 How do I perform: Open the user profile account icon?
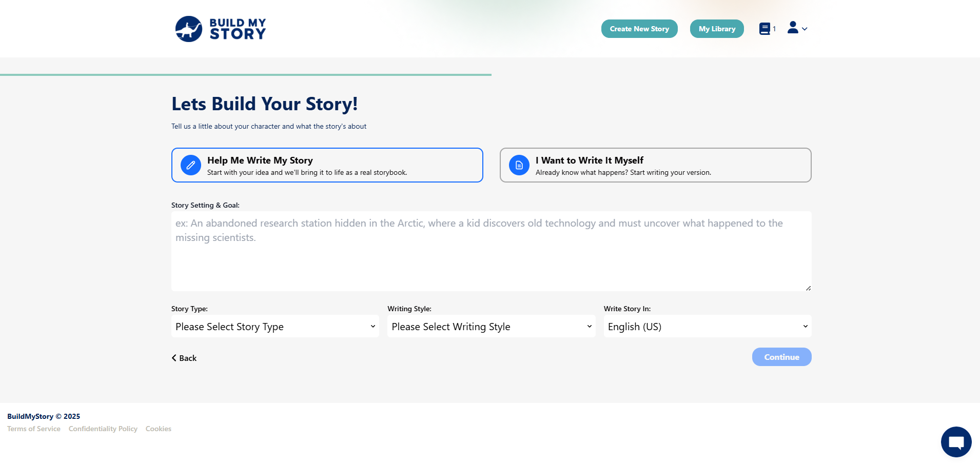793,28
